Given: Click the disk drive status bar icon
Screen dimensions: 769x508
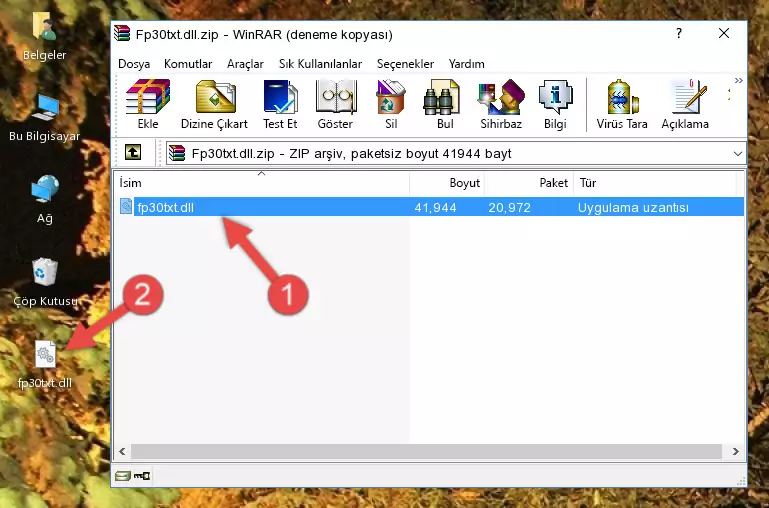Looking at the screenshot, I should 122,475.
